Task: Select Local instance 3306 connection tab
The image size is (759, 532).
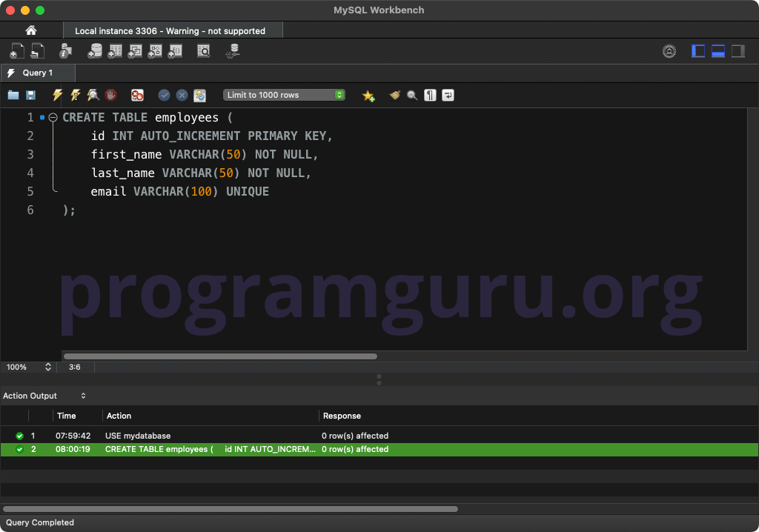Action: [x=173, y=31]
